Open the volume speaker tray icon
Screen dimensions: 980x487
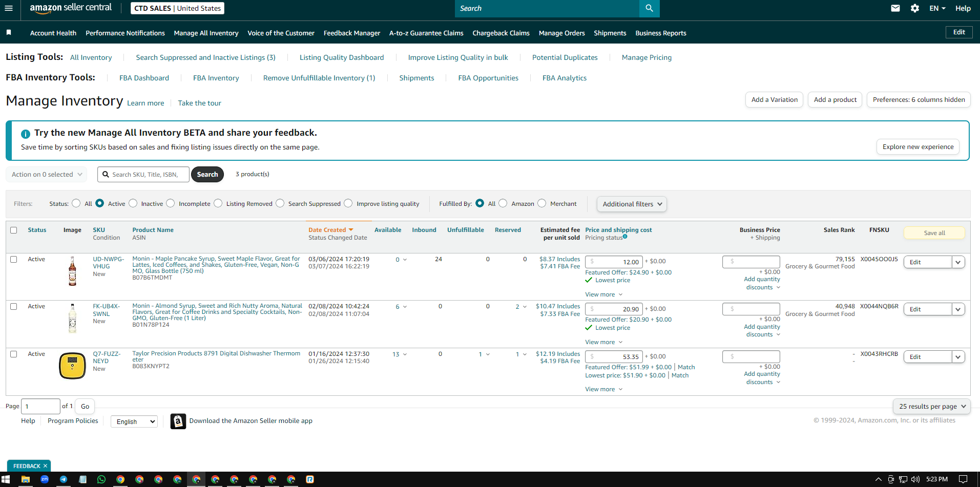(915, 479)
